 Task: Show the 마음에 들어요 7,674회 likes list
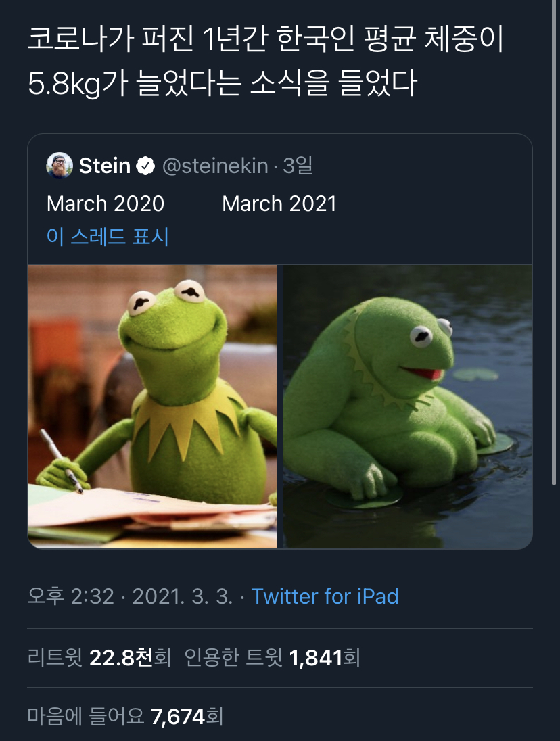125,716
